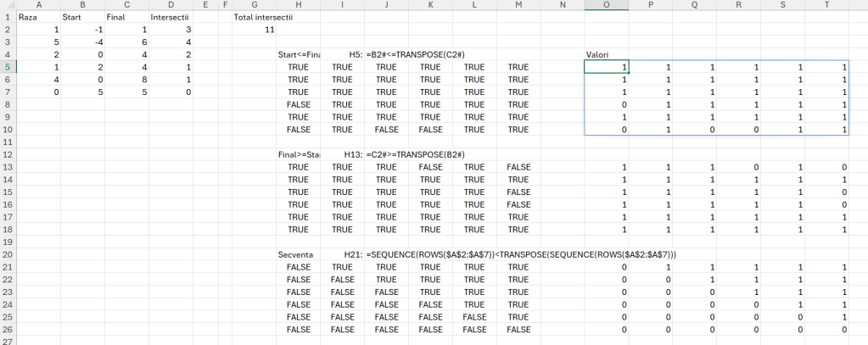Select row header 13

(7, 168)
